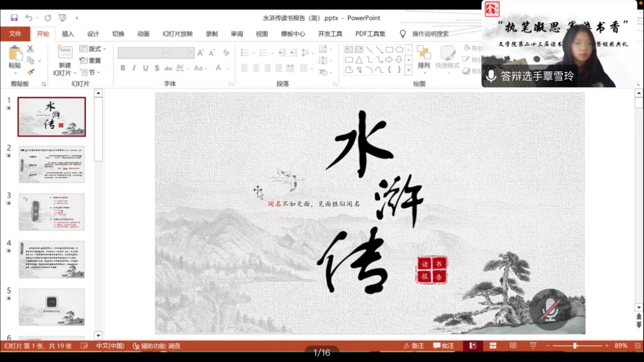Click the Format Painter brush icon
644x362 pixels.
click(30, 72)
